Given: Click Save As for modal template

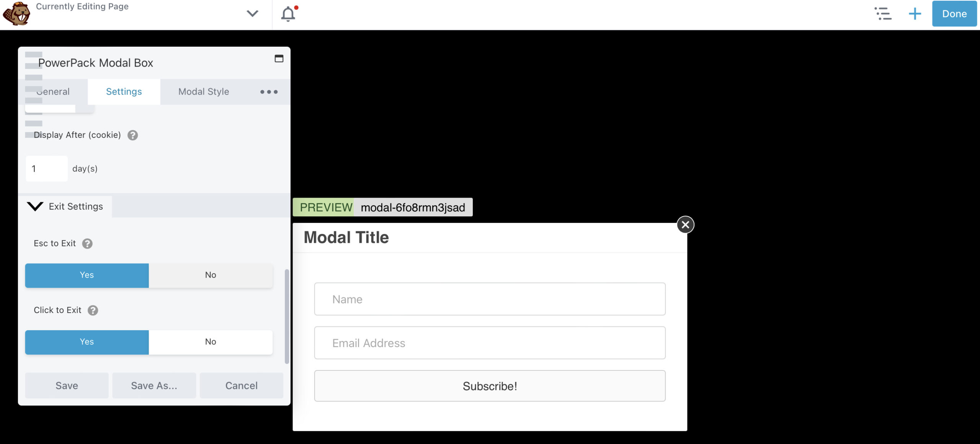Looking at the screenshot, I should (x=154, y=386).
